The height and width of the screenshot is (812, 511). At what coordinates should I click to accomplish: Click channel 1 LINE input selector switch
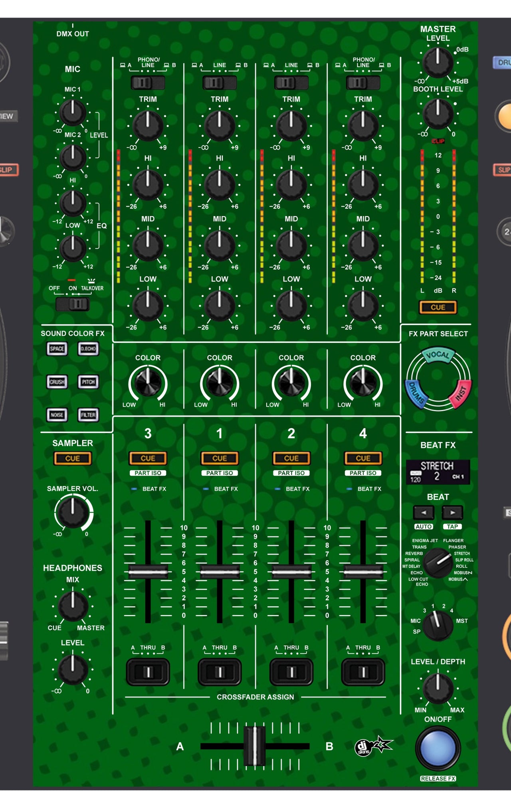tap(220, 83)
